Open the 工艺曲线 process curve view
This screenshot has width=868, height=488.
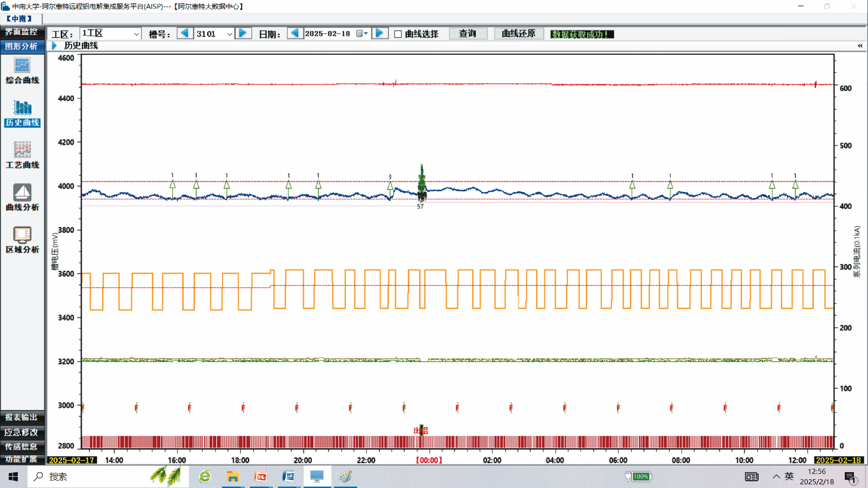click(x=22, y=155)
